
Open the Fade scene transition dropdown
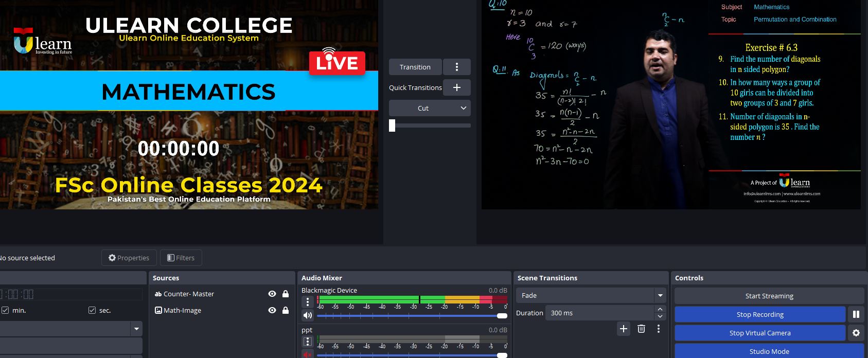point(591,295)
